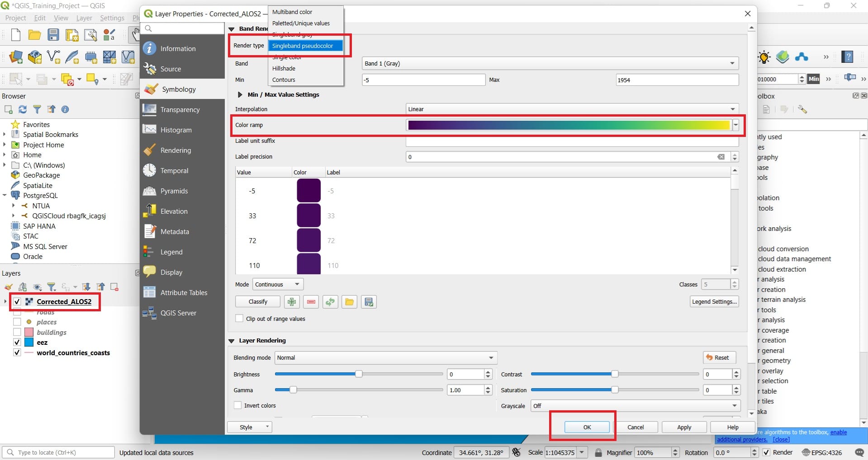Open the Transparency tab in sidebar

tap(182, 109)
